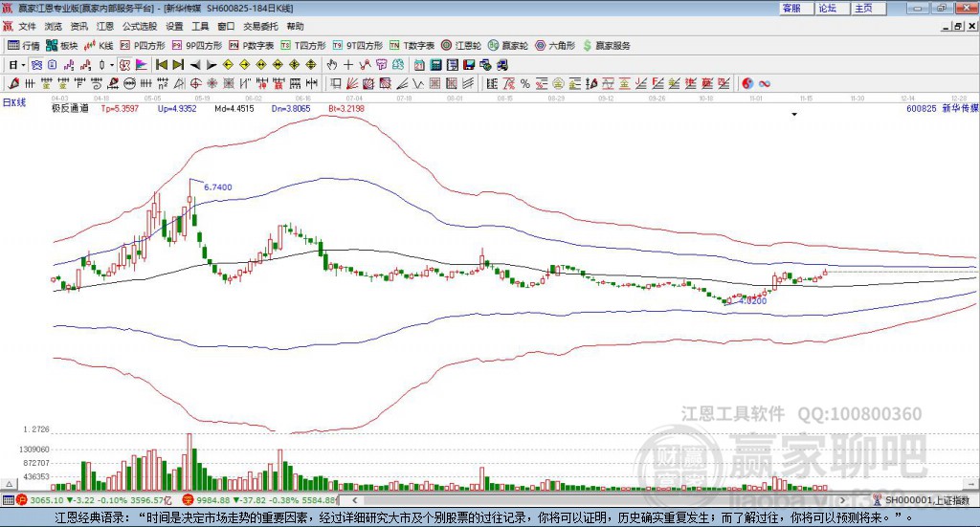Click the percent % tool icon
The height and width of the screenshot is (527, 980).
click(525, 83)
